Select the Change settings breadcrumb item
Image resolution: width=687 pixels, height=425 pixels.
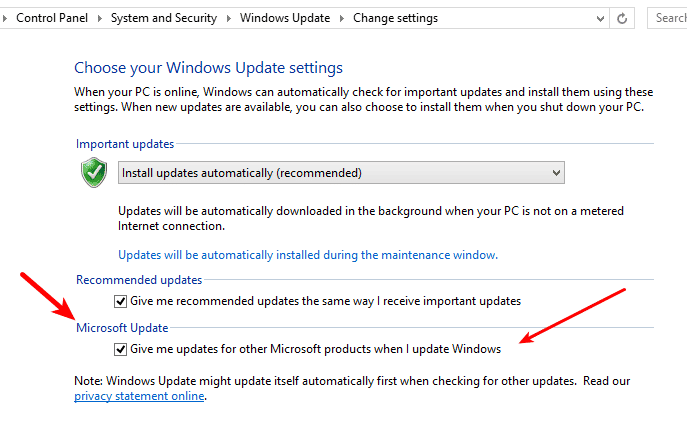395,18
